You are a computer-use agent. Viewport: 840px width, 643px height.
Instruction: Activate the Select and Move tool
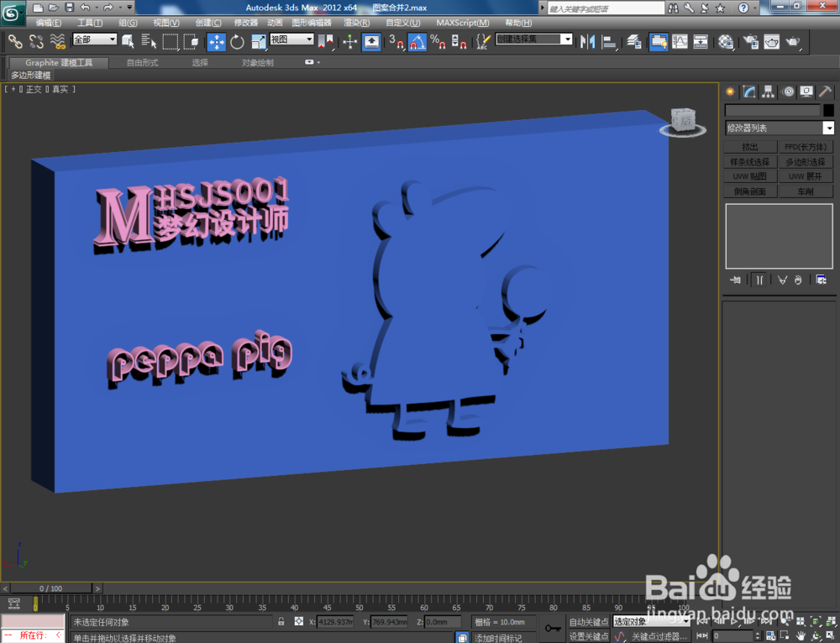coord(217,41)
